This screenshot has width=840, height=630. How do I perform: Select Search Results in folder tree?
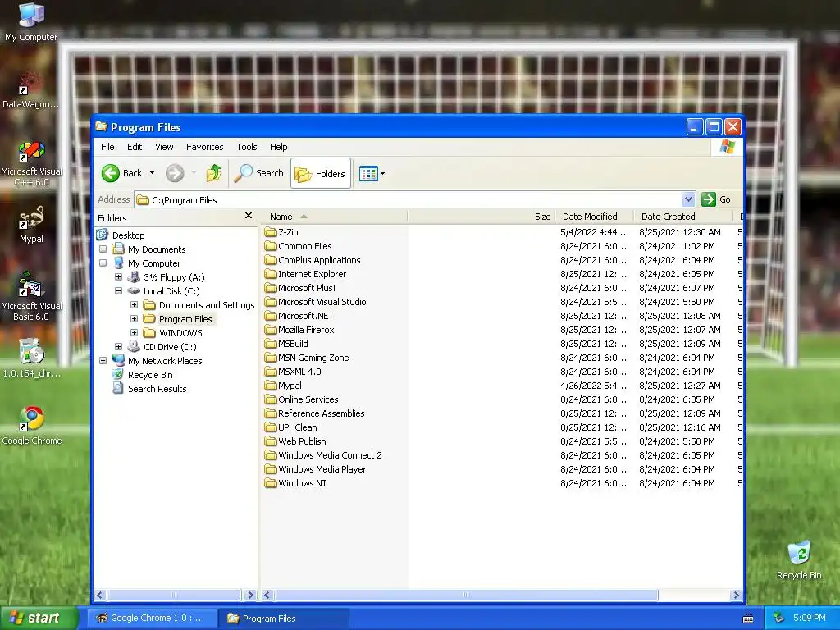(157, 389)
